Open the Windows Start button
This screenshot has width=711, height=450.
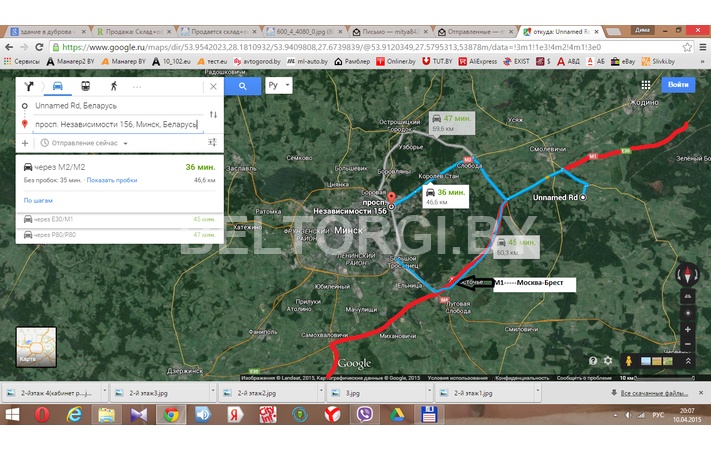[x=12, y=415]
